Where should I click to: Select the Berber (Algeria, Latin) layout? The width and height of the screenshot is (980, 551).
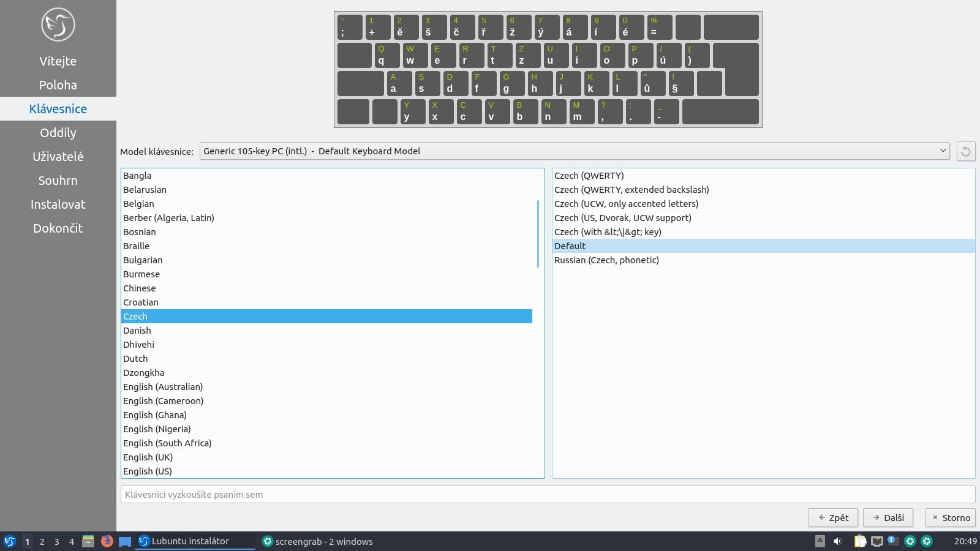[326, 218]
